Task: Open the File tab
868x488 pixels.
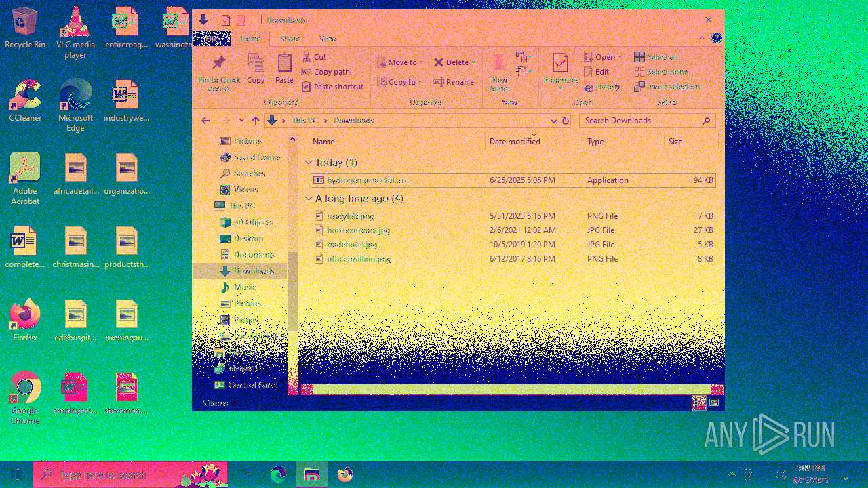Action: pyautogui.click(x=212, y=39)
